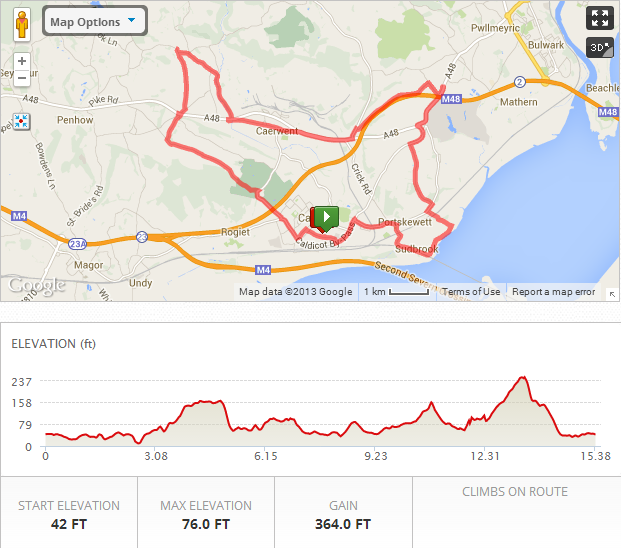
Task: Click the Gain 364.0 FT stat
Action: [343, 515]
